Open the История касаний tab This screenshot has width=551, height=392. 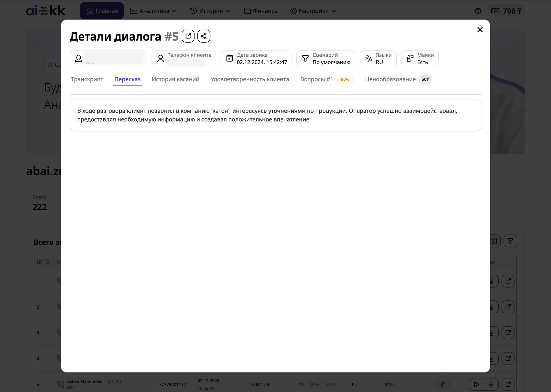click(x=176, y=79)
